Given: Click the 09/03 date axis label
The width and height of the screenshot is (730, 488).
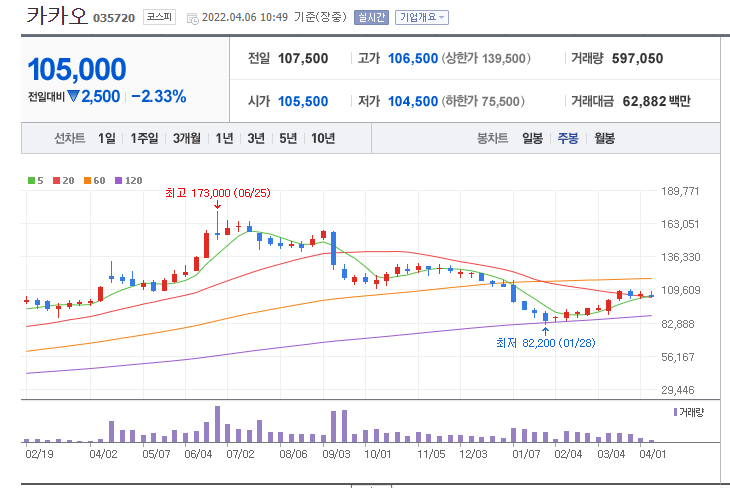Looking at the screenshot, I should (336, 454).
